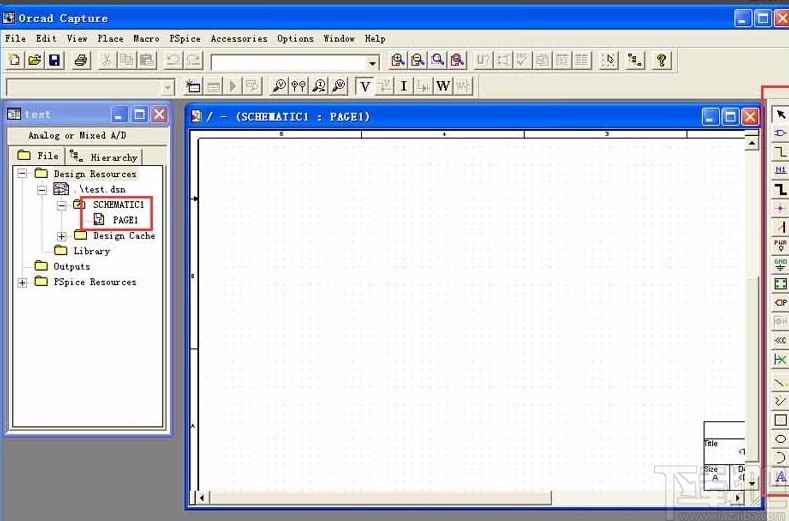Screen dimensions: 789x521
Task: Select the Place Text (A) tool
Action: (x=780, y=476)
